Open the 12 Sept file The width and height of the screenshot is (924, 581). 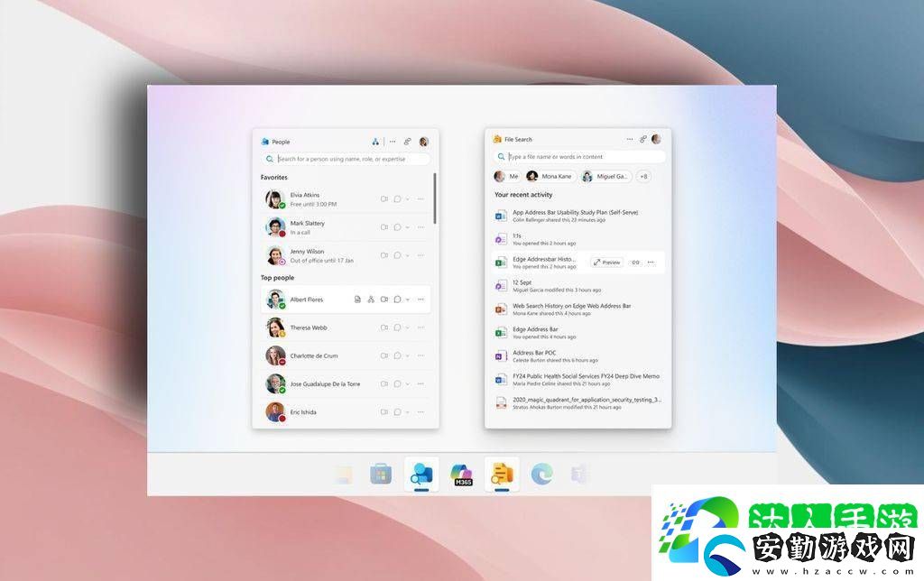click(578, 286)
